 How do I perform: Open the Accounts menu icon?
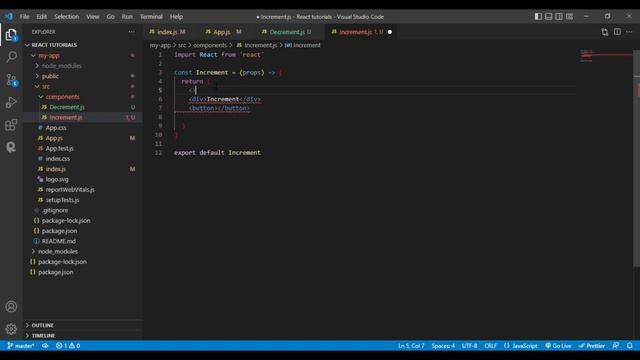click(11, 306)
